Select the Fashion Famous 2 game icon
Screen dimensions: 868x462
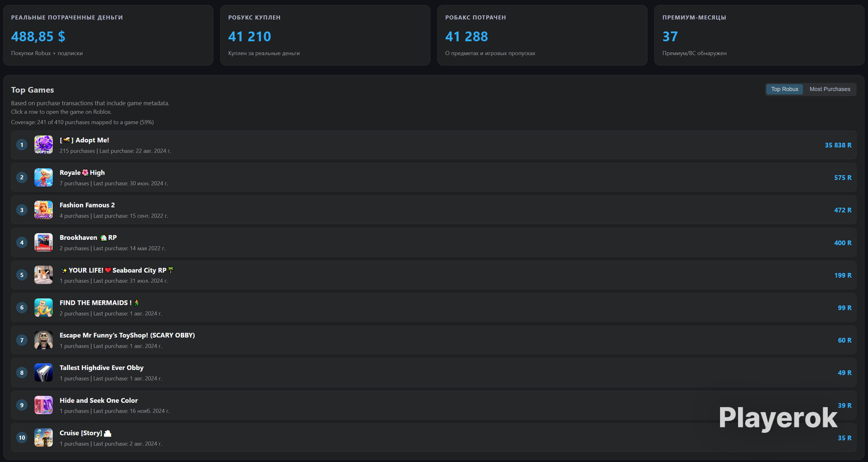click(x=43, y=210)
